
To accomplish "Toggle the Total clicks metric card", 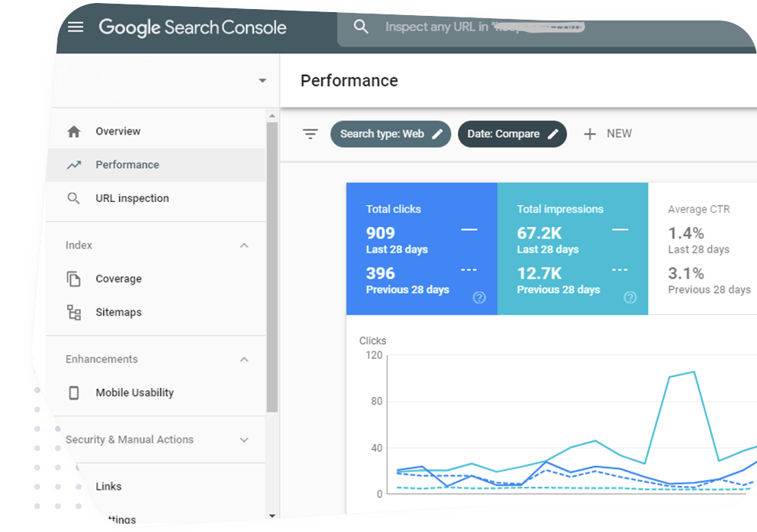I will click(x=422, y=249).
